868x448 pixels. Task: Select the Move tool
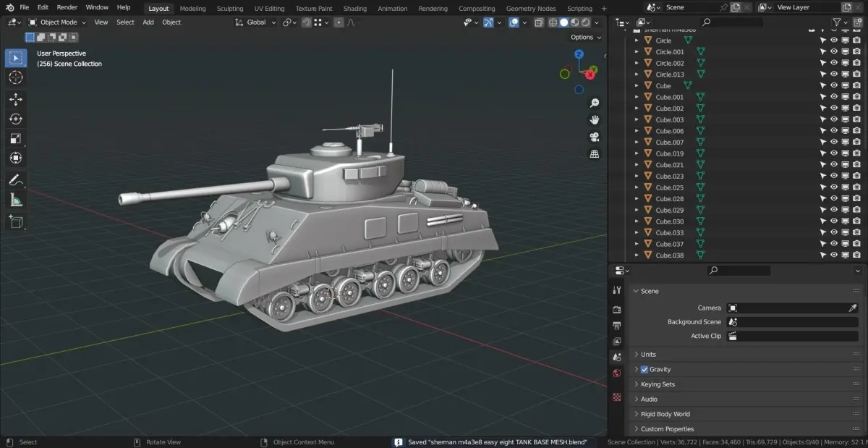click(16, 100)
